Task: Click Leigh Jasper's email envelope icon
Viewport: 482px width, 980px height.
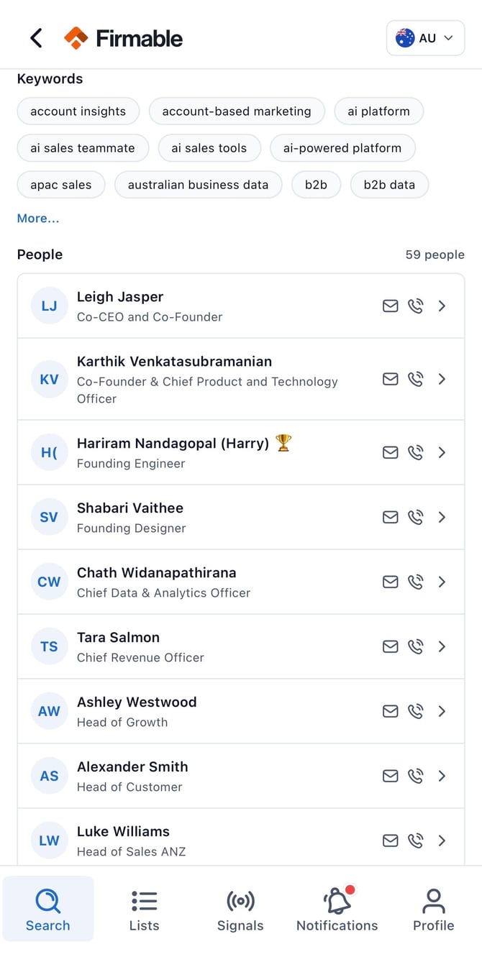Action: [390, 306]
